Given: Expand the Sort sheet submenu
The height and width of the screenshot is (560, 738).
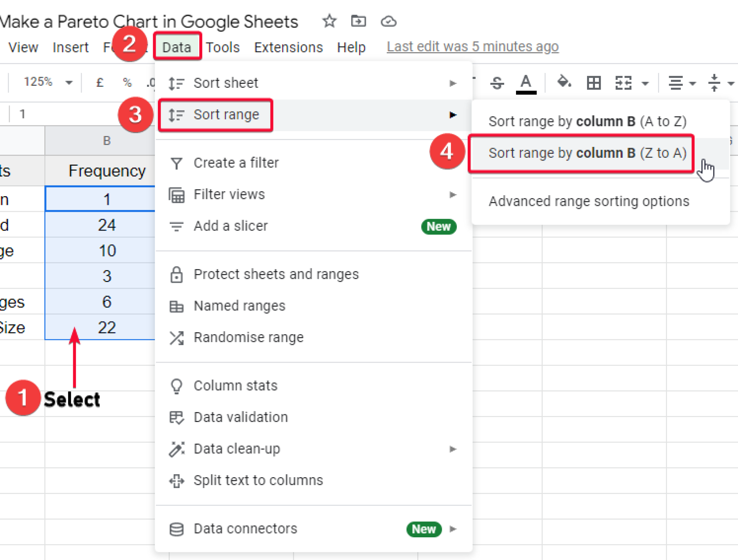Looking at the screenshot, I should (x=314, y=83).
